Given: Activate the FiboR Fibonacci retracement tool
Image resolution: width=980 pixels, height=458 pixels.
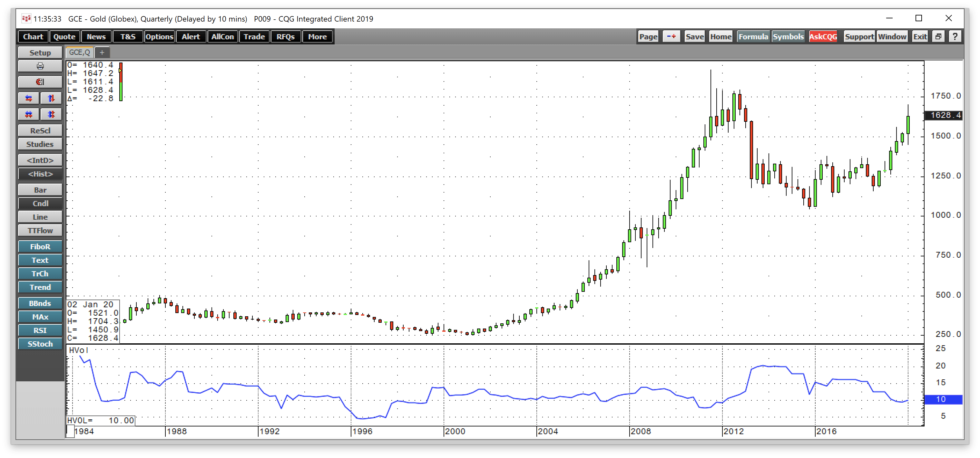Looking at the screenshot, I should point(40,246).
